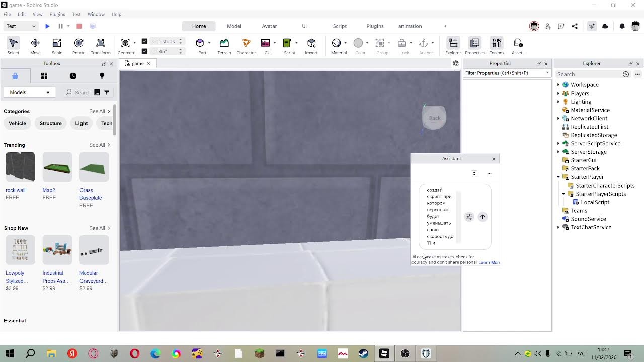Filter Toolbox by Structure category

pyautogui.click(x=51, y=123)
